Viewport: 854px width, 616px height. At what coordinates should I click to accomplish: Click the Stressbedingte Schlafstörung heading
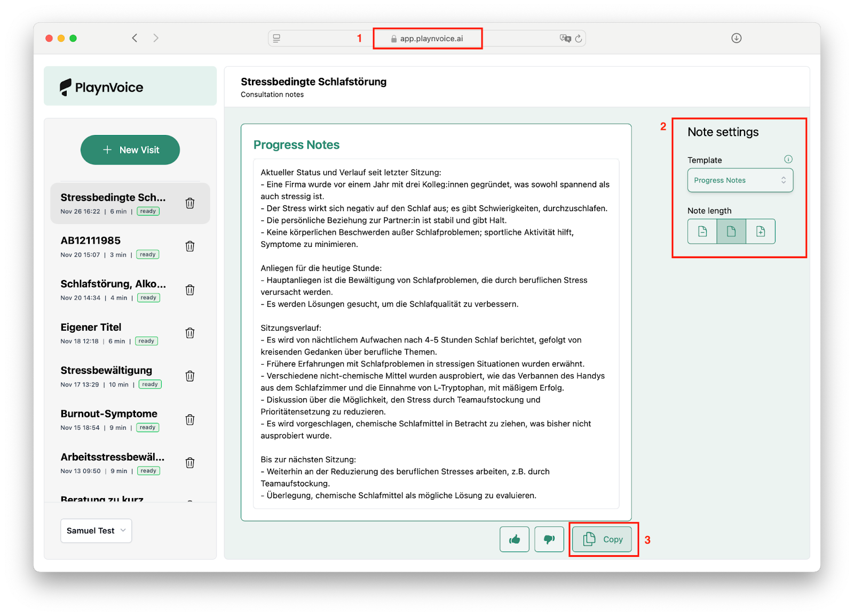coord(314,82)
